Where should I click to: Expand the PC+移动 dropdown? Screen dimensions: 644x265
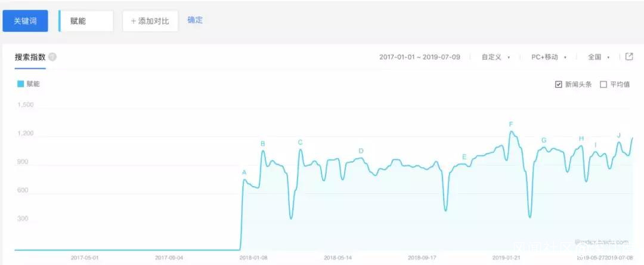[x=549, y=57]
